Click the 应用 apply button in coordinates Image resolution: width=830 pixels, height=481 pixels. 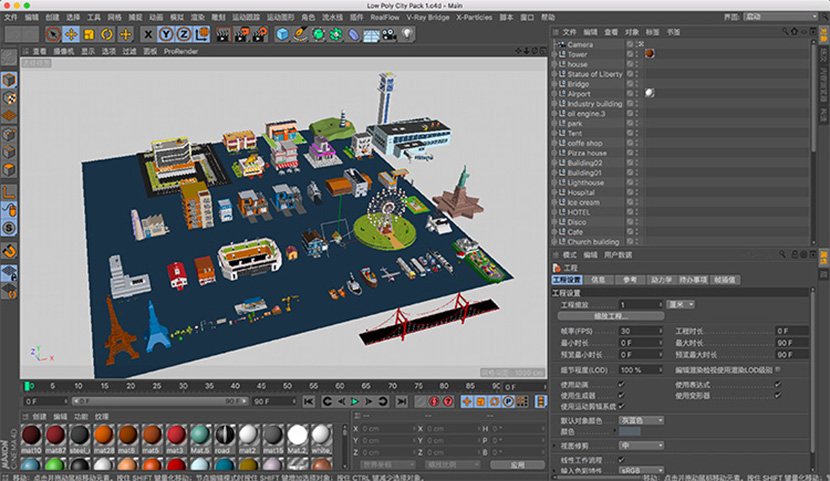click(x=517, y=465)
